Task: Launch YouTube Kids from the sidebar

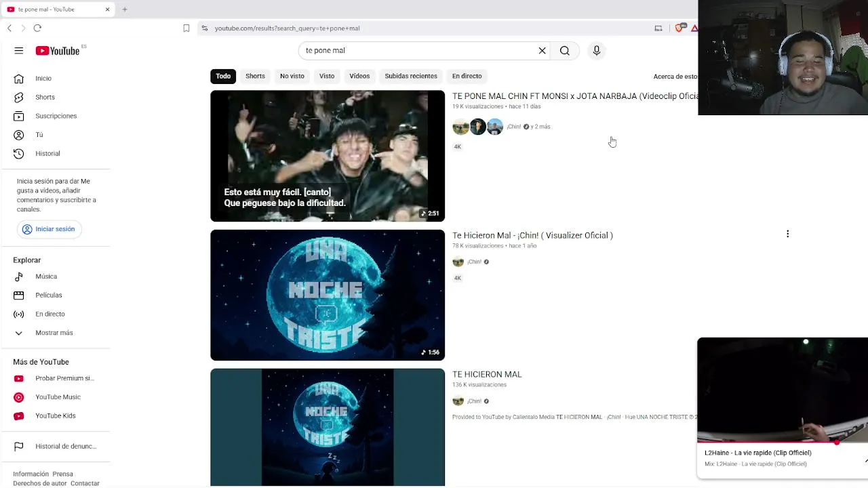Action: tap(57, 415)
